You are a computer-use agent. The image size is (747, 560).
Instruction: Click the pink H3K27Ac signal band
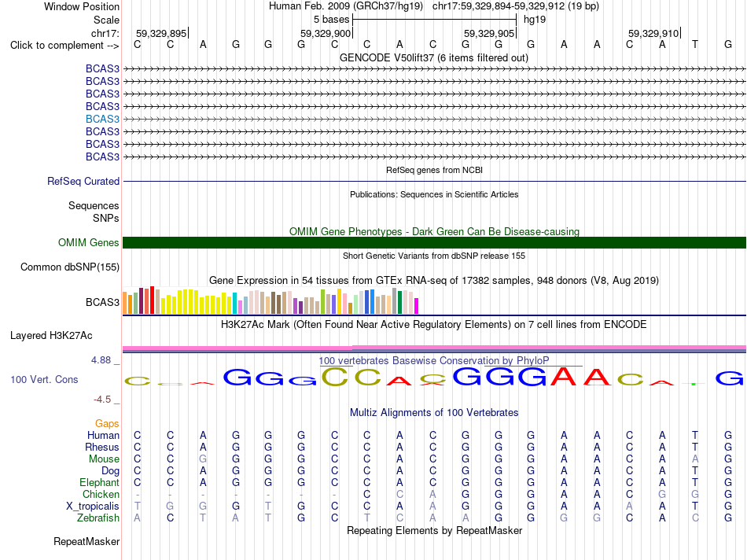[434, 348]
